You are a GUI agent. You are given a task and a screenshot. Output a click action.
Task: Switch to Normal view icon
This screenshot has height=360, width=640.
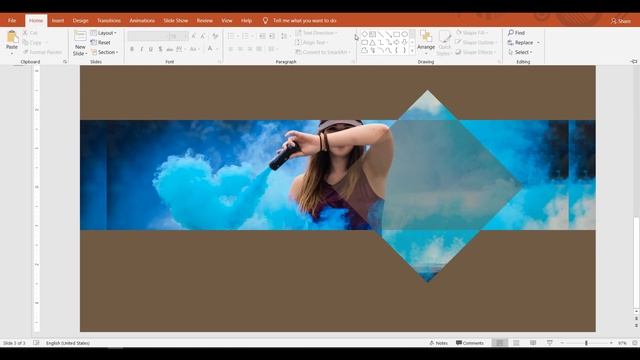[500, 343]
